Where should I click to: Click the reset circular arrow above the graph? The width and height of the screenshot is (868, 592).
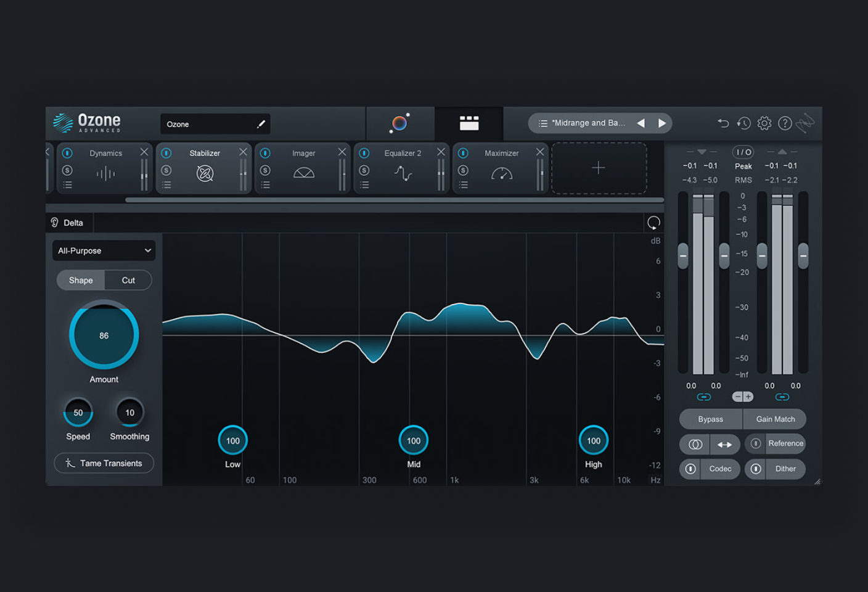coord(654,223)
